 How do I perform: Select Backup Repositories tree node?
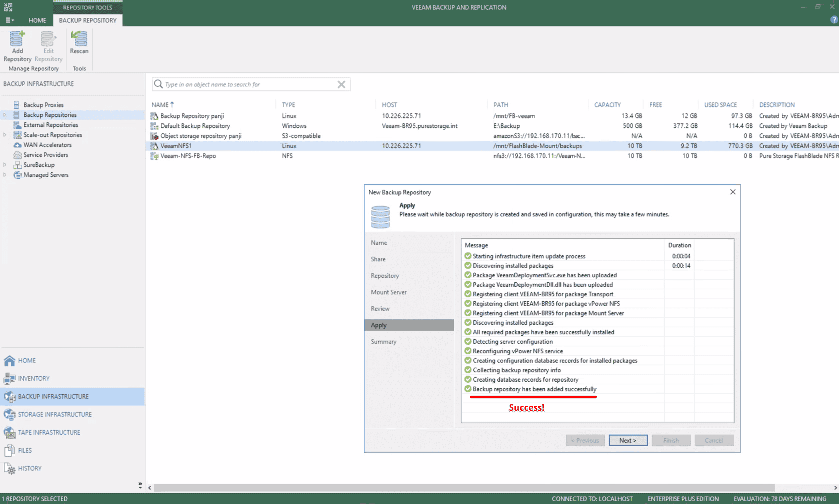coord(50,115)
